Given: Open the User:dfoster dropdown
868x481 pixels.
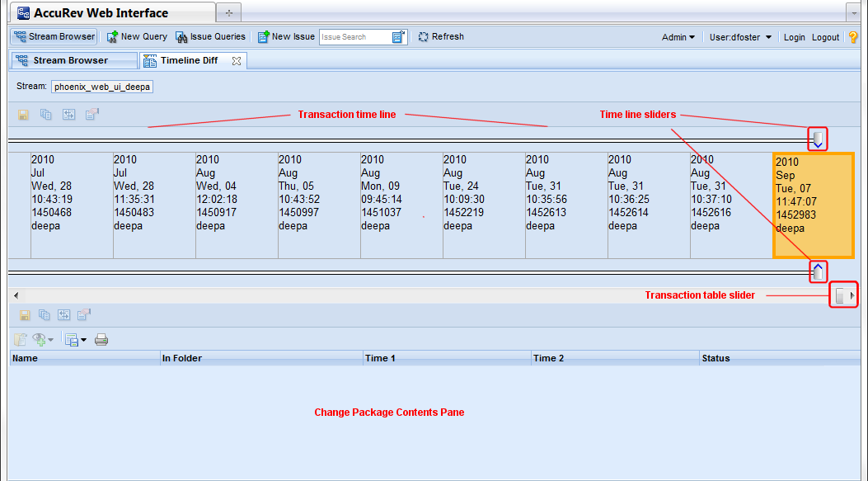Looking at the screenshot, I should pyautogui.click(x=740, y=37).
